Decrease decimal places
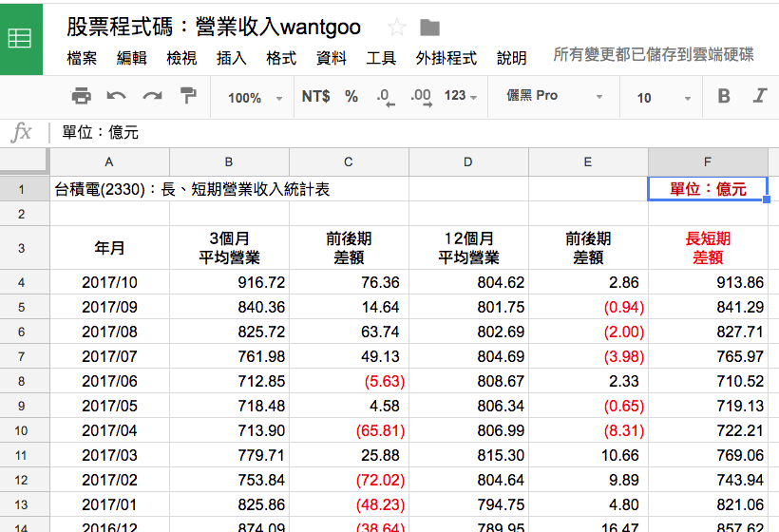The height and width of the screenshot is (532, 779). [386, 97]
